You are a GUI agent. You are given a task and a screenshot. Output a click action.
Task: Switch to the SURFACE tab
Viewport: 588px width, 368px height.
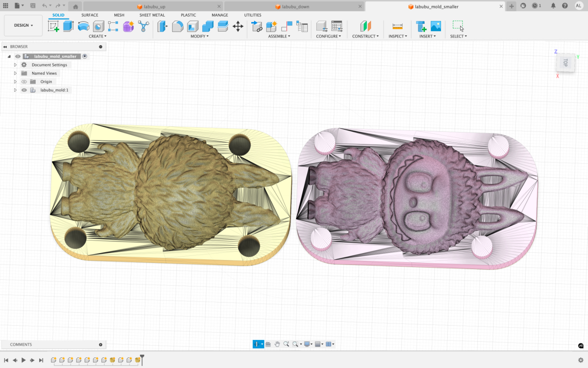(89, 15)
